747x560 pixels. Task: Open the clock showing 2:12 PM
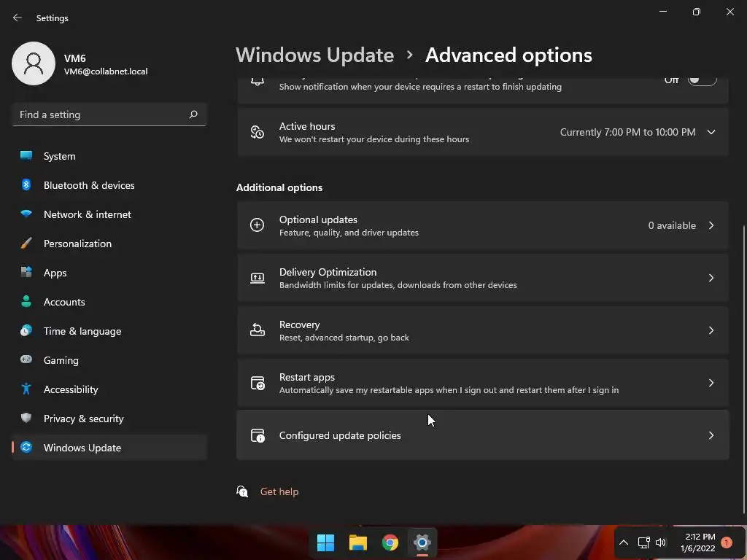pyautogui.click(x=697, y=542)
